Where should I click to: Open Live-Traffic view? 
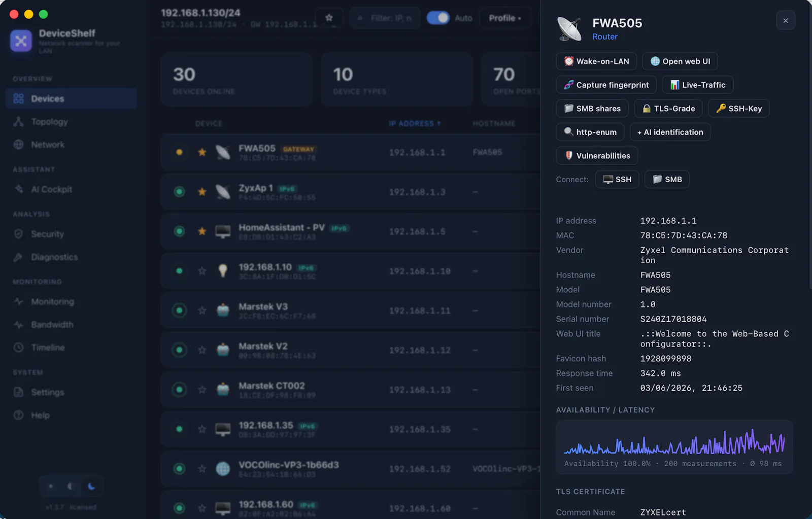point(698,85)
